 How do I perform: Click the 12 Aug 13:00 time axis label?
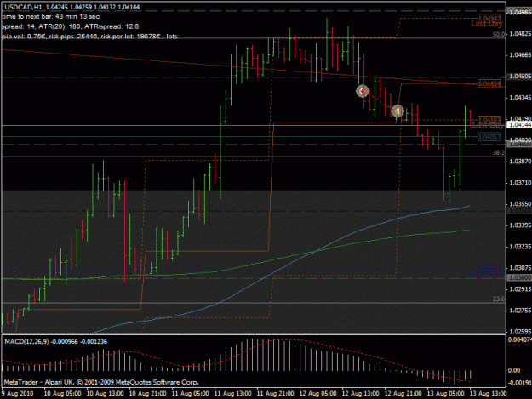pyautogui.click(x=360, y=394)
